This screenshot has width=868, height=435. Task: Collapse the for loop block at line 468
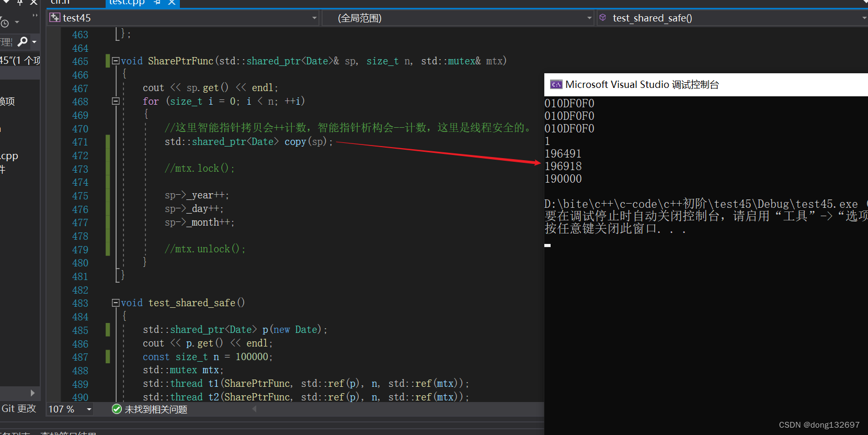(116, 101)
